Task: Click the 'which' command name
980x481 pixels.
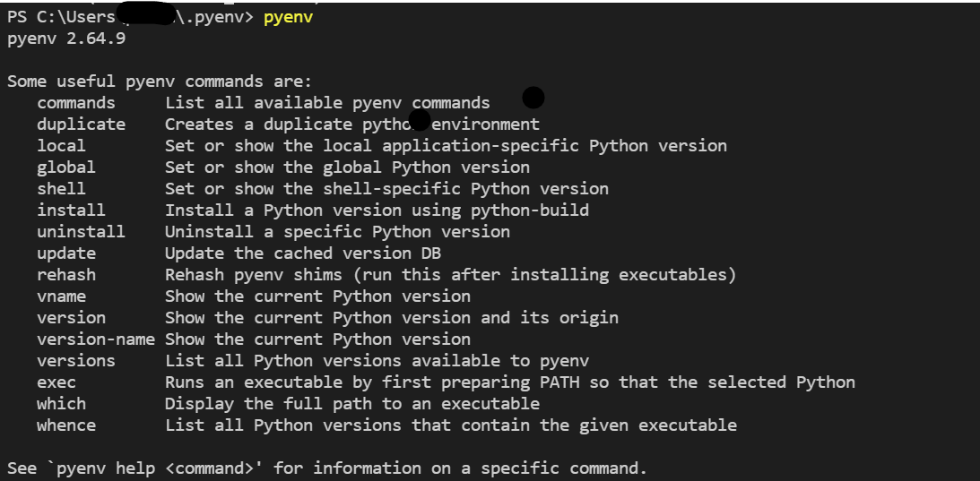Action: 61,404
